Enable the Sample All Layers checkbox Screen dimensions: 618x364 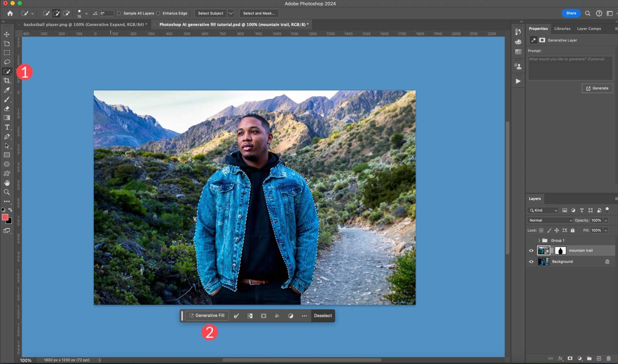pyautogui.click(x=119, y=13)
